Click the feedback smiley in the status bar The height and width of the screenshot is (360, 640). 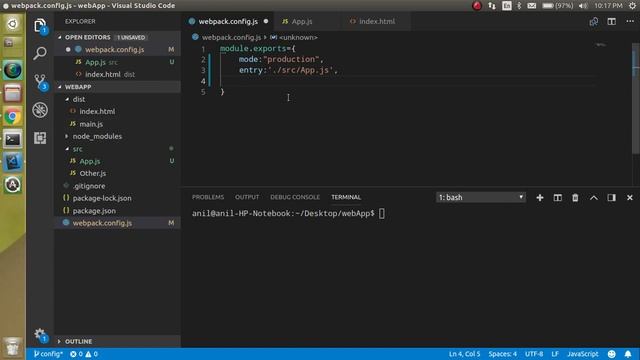tap(611, 354)
